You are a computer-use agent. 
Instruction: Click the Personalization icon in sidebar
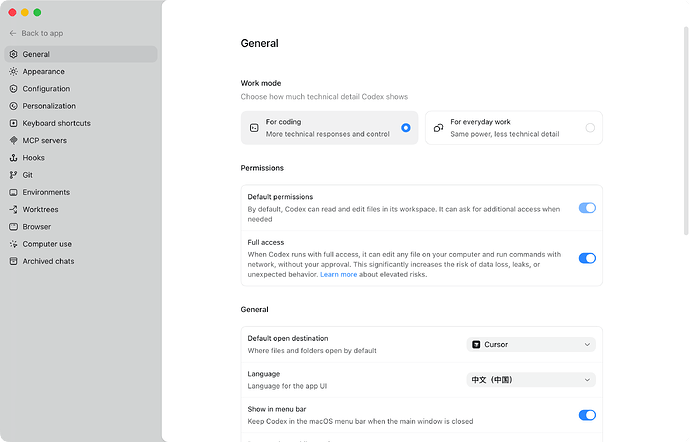click(14, 106)
